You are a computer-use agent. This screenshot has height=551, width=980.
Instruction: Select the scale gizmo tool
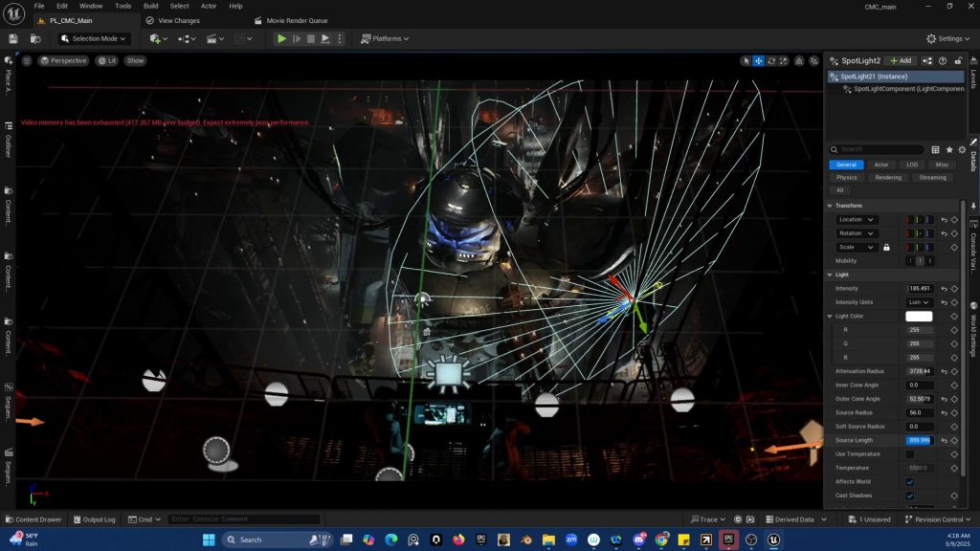[784, 60]
